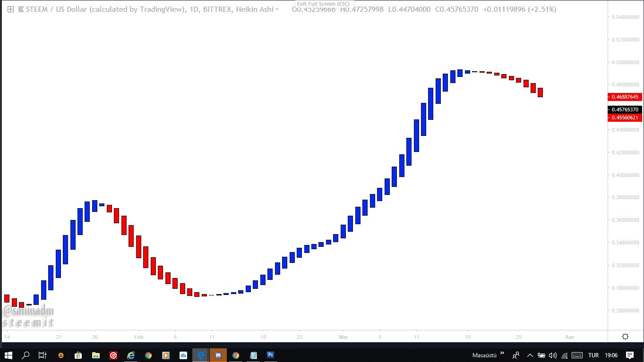644x362 pixels.
Task: Click red price label 0.45560621
Action: pos(625,118)
